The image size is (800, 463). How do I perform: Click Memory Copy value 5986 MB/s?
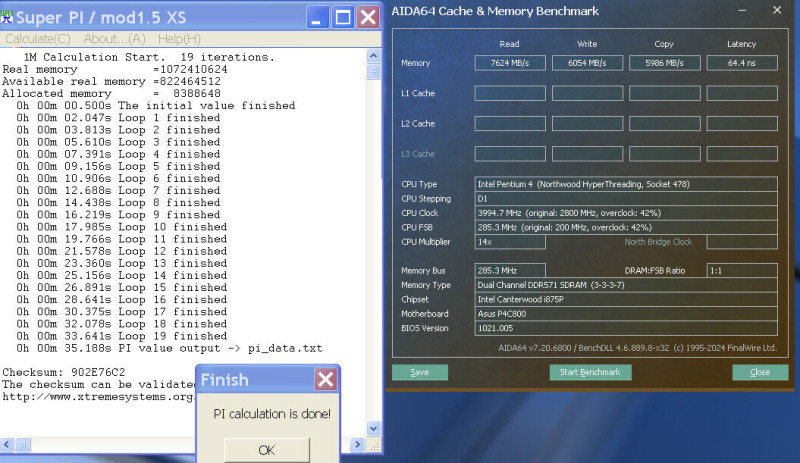coord(664,63)
